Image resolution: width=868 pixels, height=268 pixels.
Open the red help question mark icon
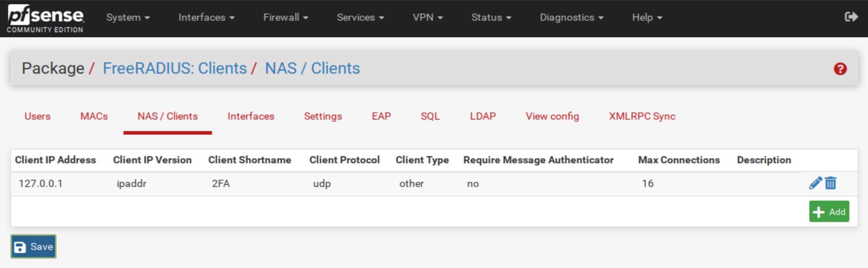click(x=840, y=69)
